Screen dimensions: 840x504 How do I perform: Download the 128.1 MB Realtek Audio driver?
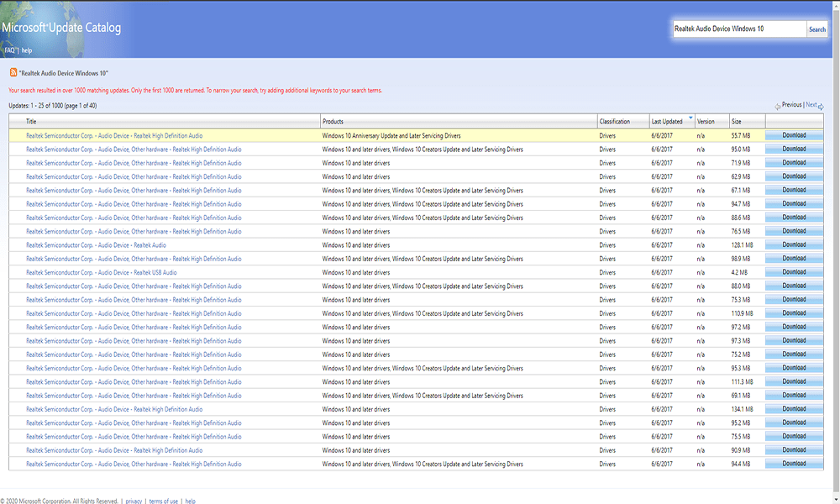click(x=794, y=244)
